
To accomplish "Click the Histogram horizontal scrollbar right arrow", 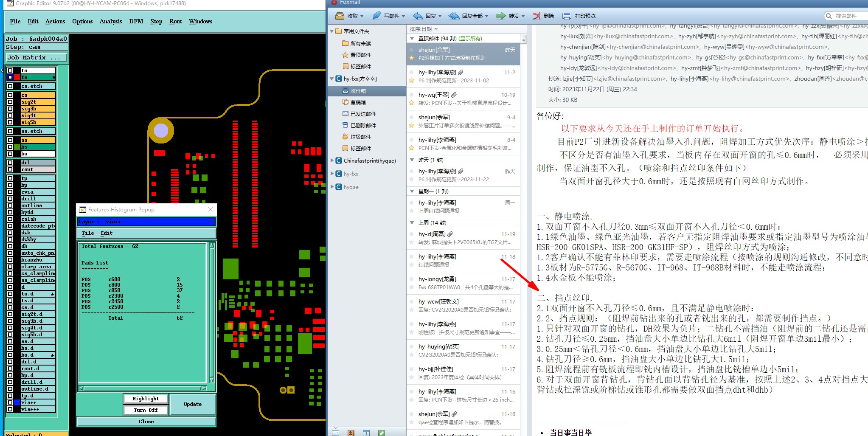I will (x=204, y=388).
